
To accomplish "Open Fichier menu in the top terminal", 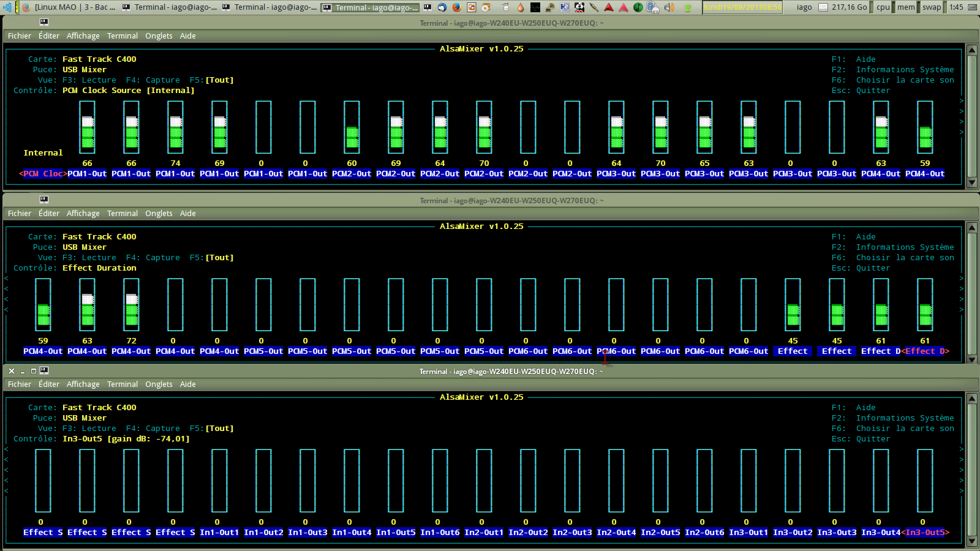I will click(19, 36).
